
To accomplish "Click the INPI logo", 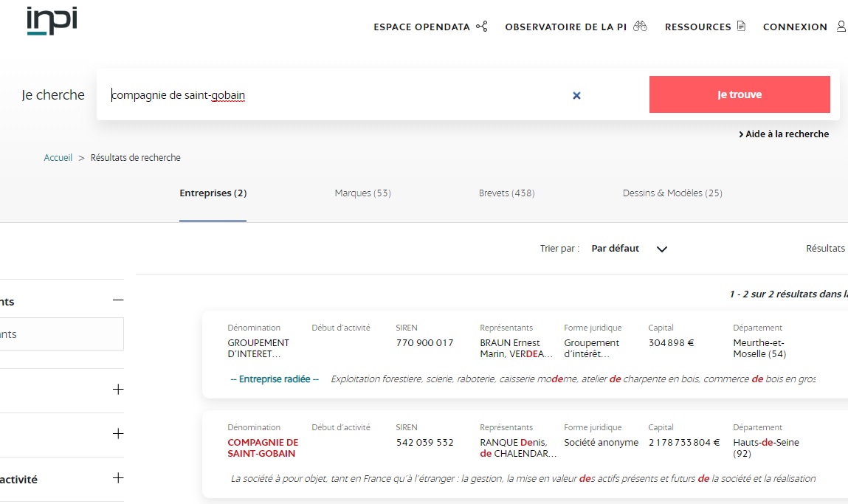I will pos(52,21).
